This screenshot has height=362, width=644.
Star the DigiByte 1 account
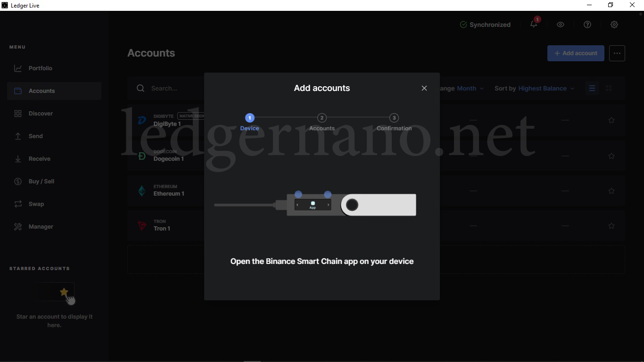(611, 120)
